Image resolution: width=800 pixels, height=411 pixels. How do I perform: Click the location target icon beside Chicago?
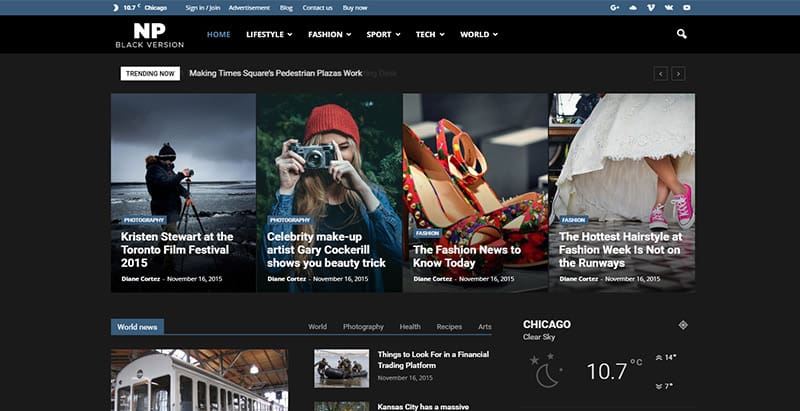683,325
